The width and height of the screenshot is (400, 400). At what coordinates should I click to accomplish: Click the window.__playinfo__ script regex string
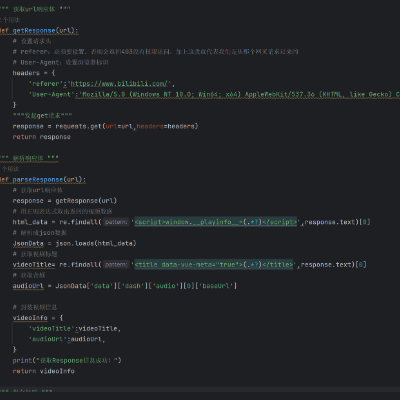(x=215, y=222)
